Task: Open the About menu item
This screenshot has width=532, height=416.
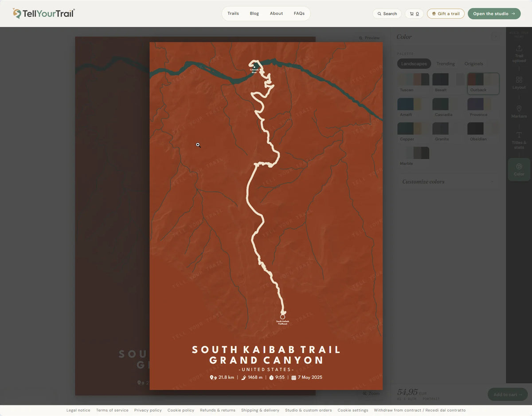Action: point(276,13)
